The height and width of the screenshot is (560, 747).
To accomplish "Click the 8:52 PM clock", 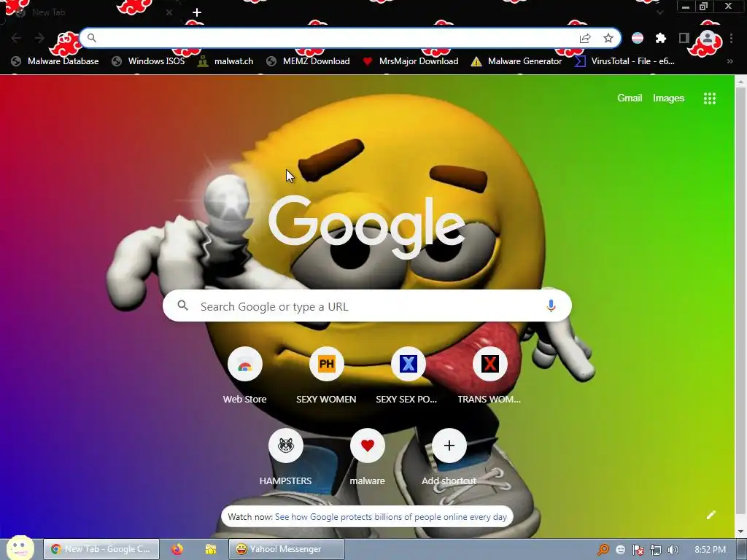I will pyautogui.click(x=711, y=550).
